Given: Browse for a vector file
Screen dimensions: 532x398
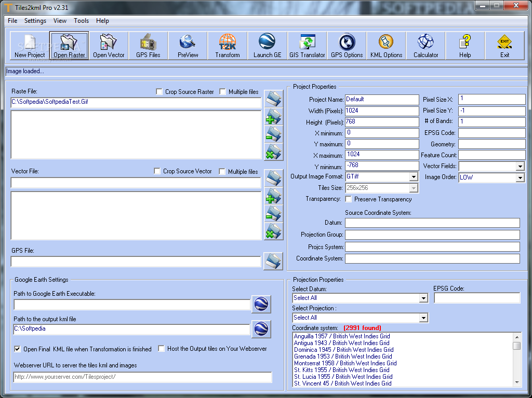Looking at the screenshot, I should click(273, 178).
